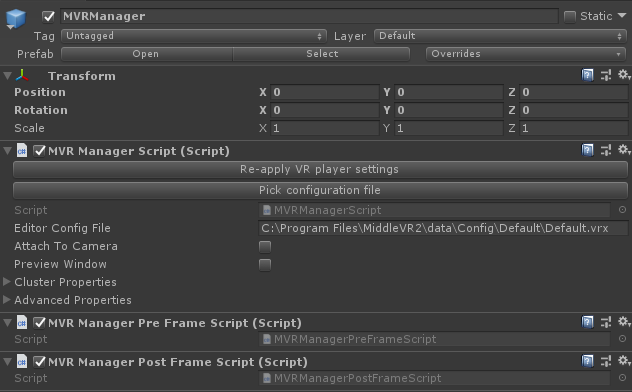The width and height of the screenshot is (632, 392).
Task: Click object picker circle for MVRManagerPostFrameScript
Action: tap(622, 377)
